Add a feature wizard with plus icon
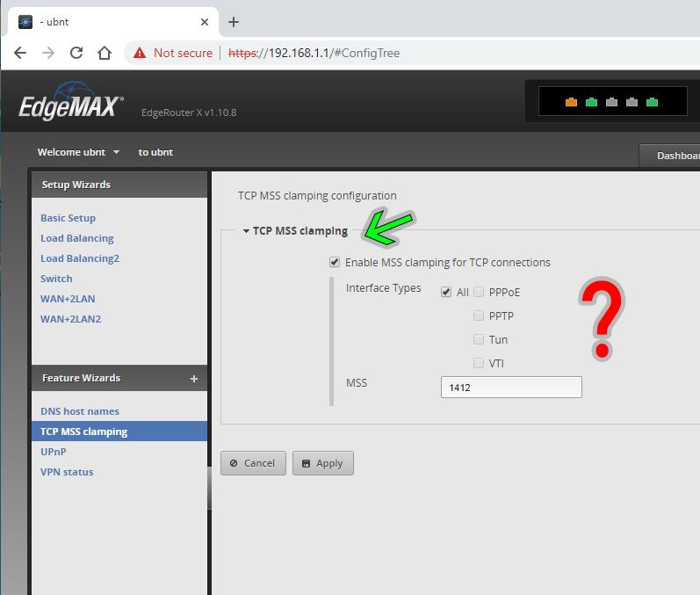 (x=194, y=379)
